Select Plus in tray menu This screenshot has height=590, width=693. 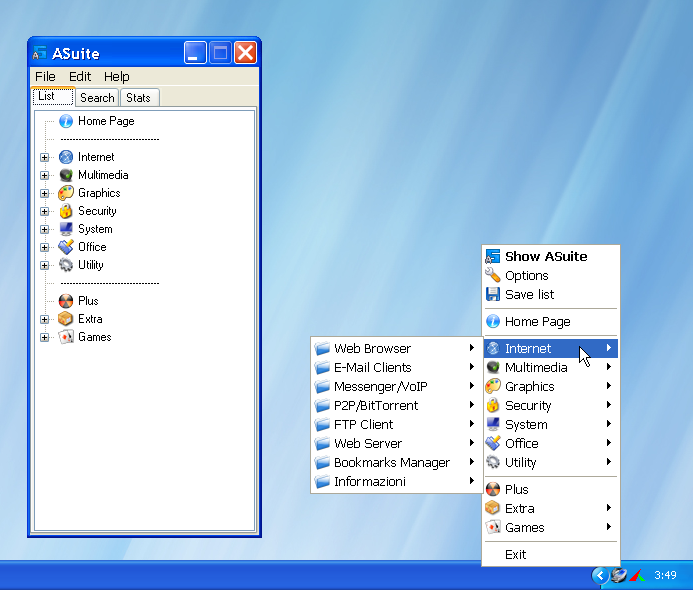coord(551,489)
